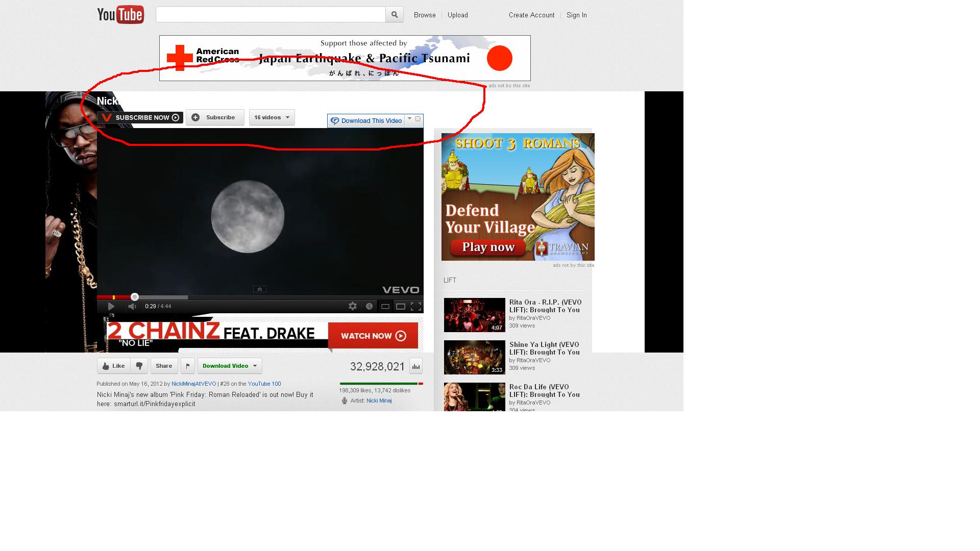Click Watch Now on 2 Chainz banner
This screenshot has height=551, width=980.
point(373,336)
